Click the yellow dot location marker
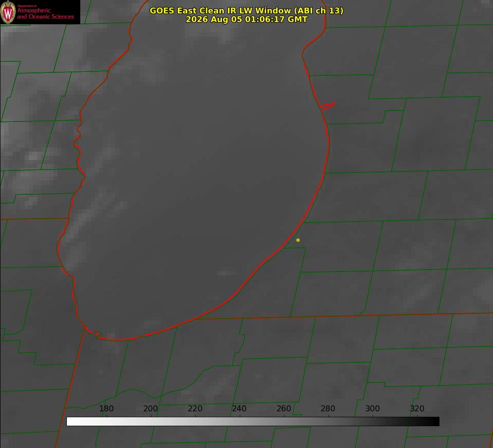493x448 pixels. (x=298, y=240)
